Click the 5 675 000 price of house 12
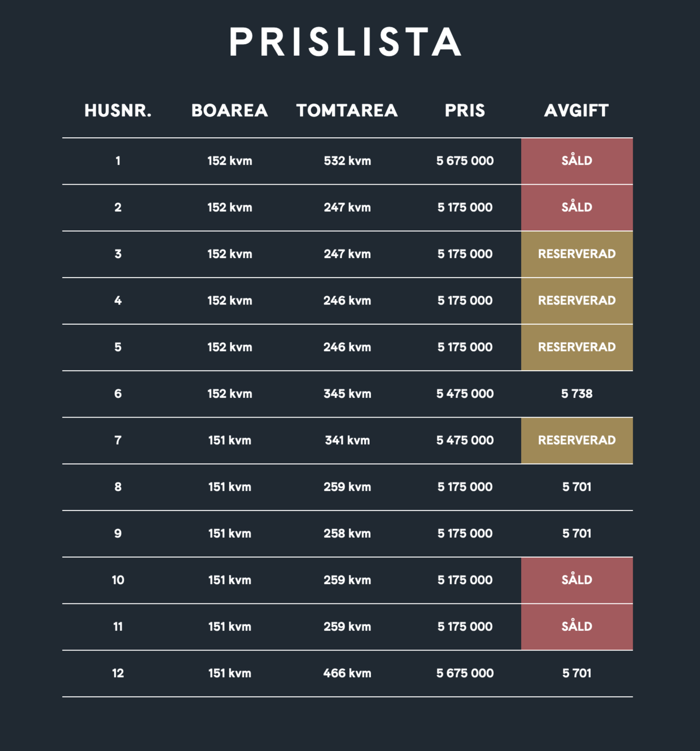Viewport: 700px width, 751px height. 465,673
